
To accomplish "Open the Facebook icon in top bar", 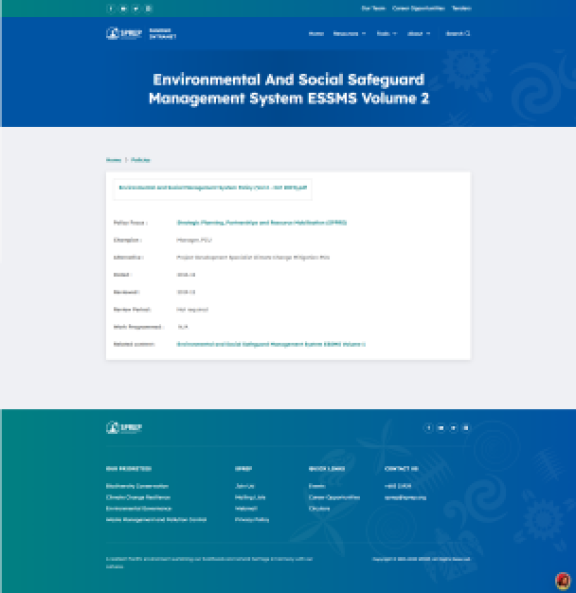I will point(110,8).
